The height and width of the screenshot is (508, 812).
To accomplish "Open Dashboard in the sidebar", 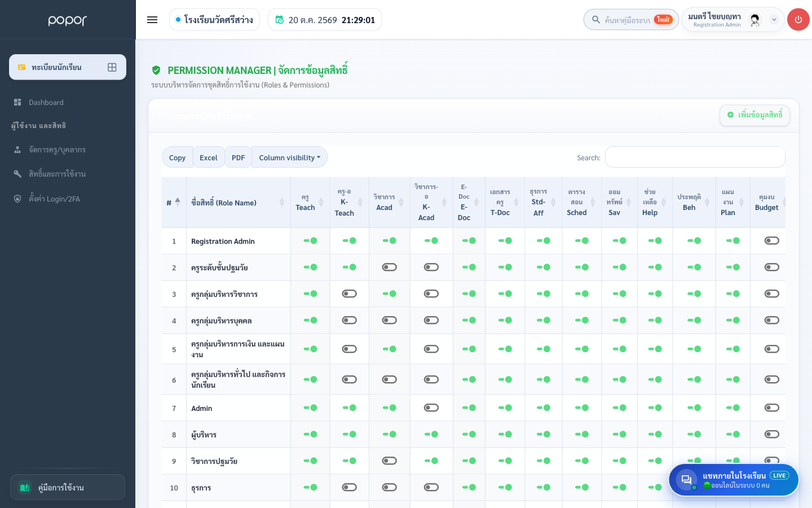I will point(68,102).
